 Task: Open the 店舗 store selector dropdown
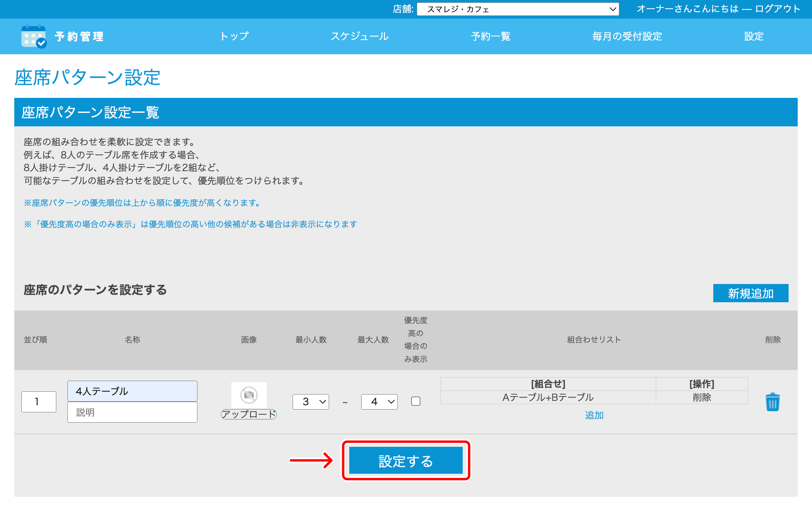[x=518, y=9]
